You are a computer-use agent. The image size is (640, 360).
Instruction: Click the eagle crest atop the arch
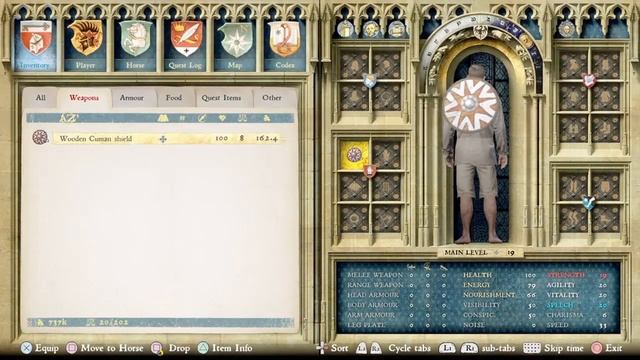(480, 32)
